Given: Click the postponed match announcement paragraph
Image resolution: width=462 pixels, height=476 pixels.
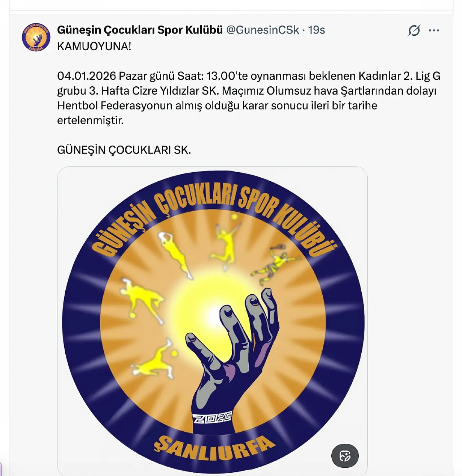Looking at the screenshot, I should click(249, 98).
